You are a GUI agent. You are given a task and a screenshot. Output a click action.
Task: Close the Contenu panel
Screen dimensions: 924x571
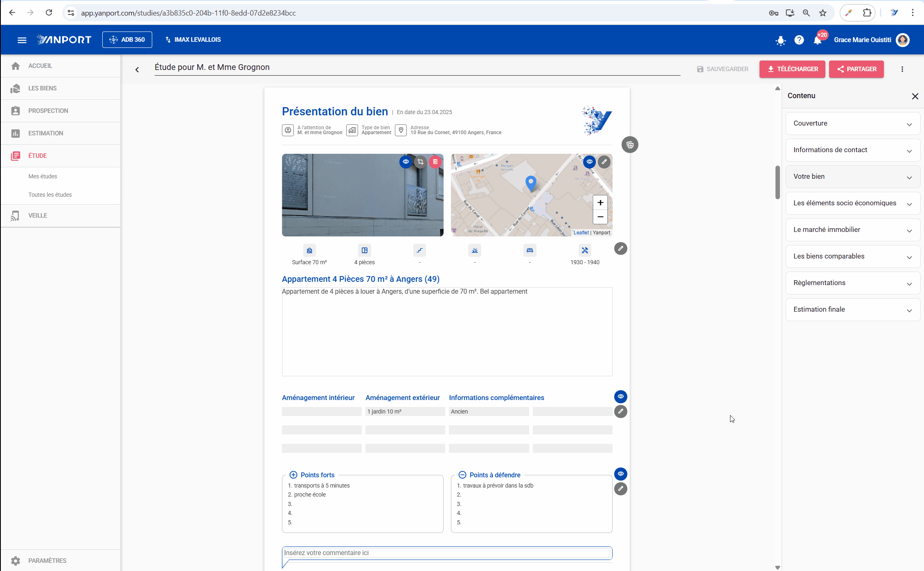tap(915, 96)
